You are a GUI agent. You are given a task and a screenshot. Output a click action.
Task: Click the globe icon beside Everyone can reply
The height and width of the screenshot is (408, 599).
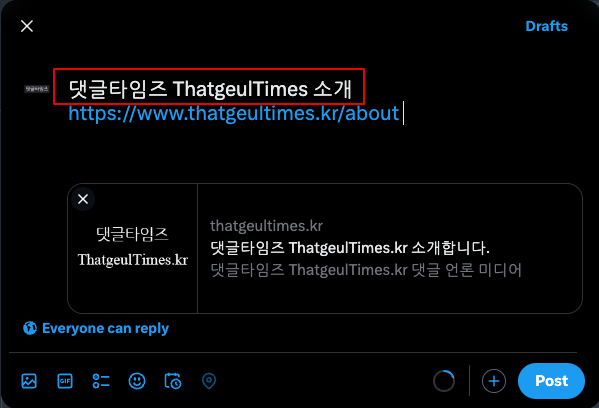(x=30, y=328)
